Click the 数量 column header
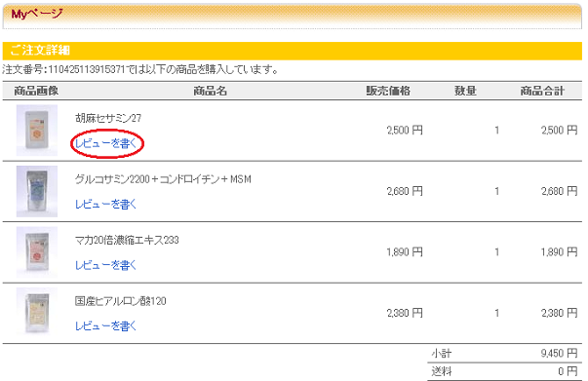The image size is (588, 381). tap(465, 91)
